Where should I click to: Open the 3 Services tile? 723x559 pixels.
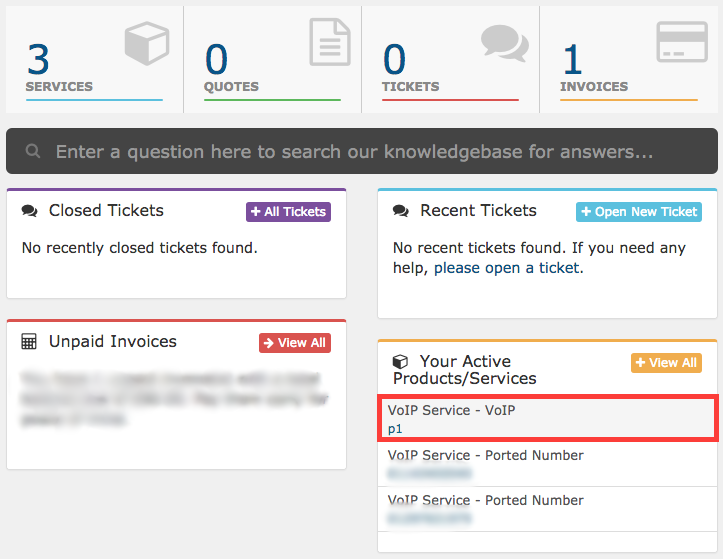pyautogui.click(x=95, y=59)
